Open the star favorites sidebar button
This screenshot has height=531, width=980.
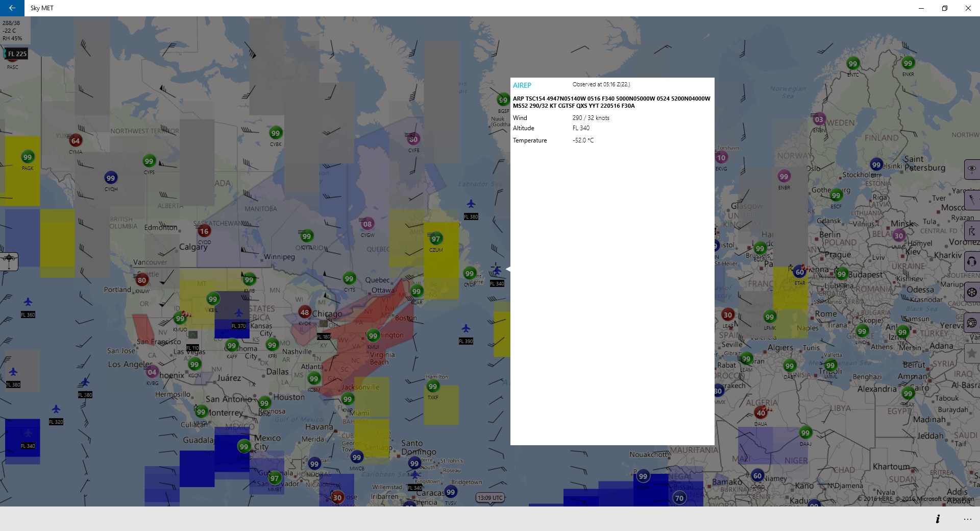tap(972, 353)
